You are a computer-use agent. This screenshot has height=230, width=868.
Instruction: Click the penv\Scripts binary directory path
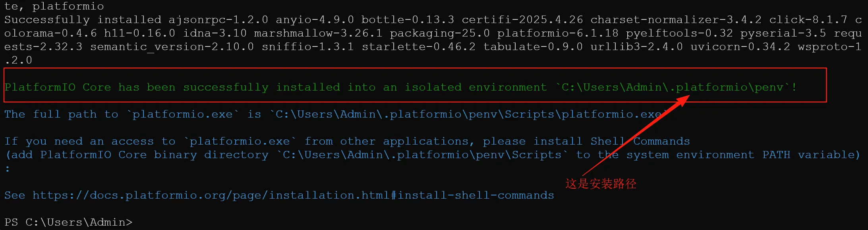click(x=423, y=155)
